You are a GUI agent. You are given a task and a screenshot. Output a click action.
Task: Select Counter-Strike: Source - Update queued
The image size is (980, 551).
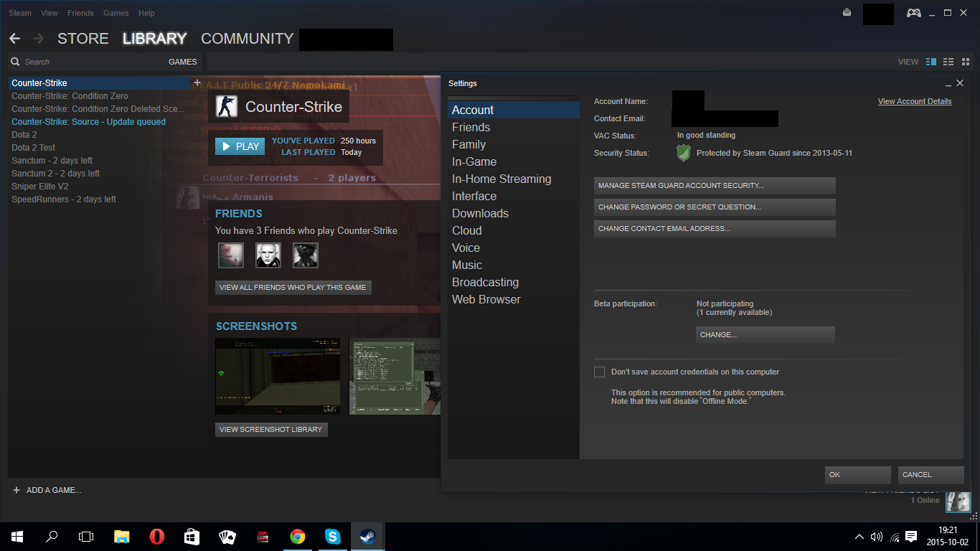100,122
